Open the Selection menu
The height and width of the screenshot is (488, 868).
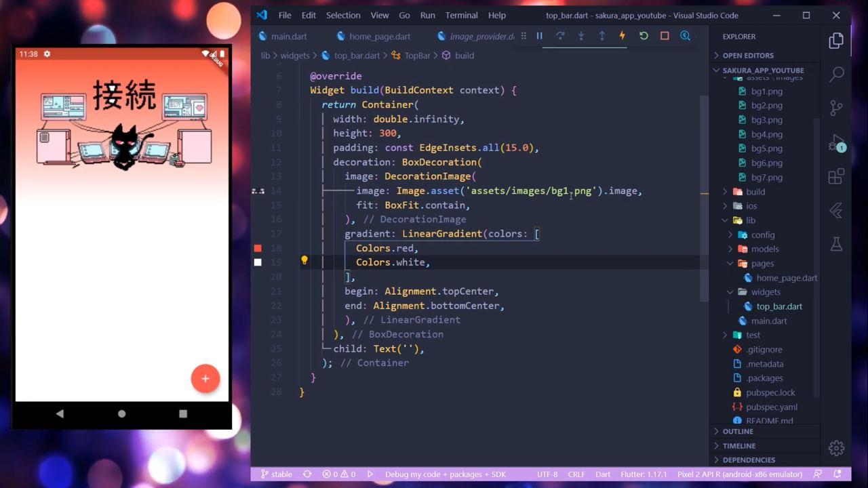[343, 15]
